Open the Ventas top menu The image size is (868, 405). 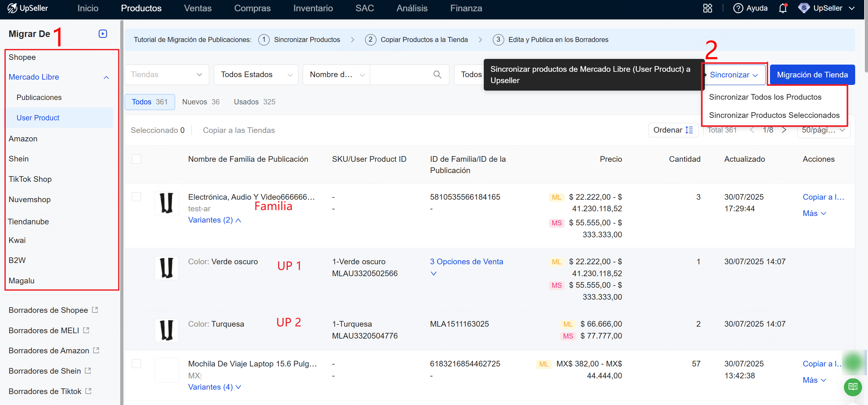click(x=198, y=8)
